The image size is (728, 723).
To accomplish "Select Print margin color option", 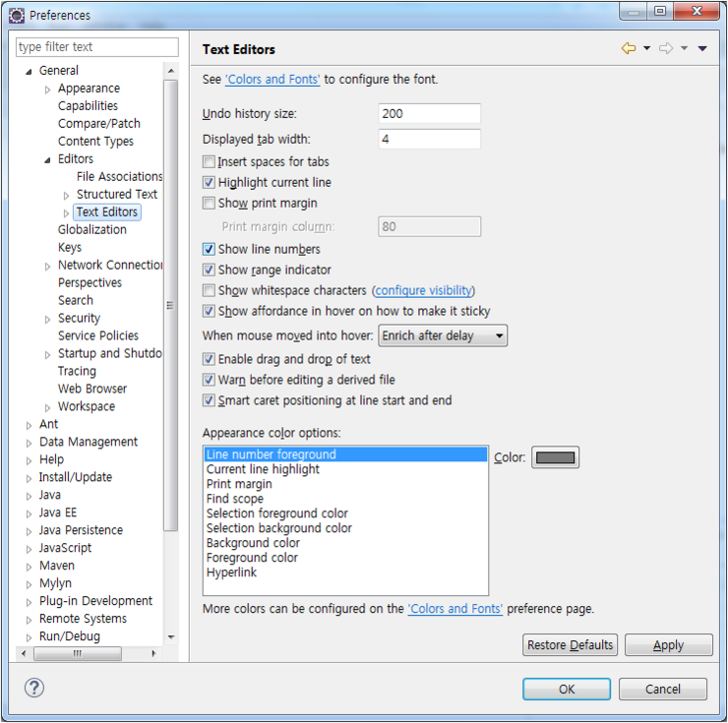I will point(346,484).
